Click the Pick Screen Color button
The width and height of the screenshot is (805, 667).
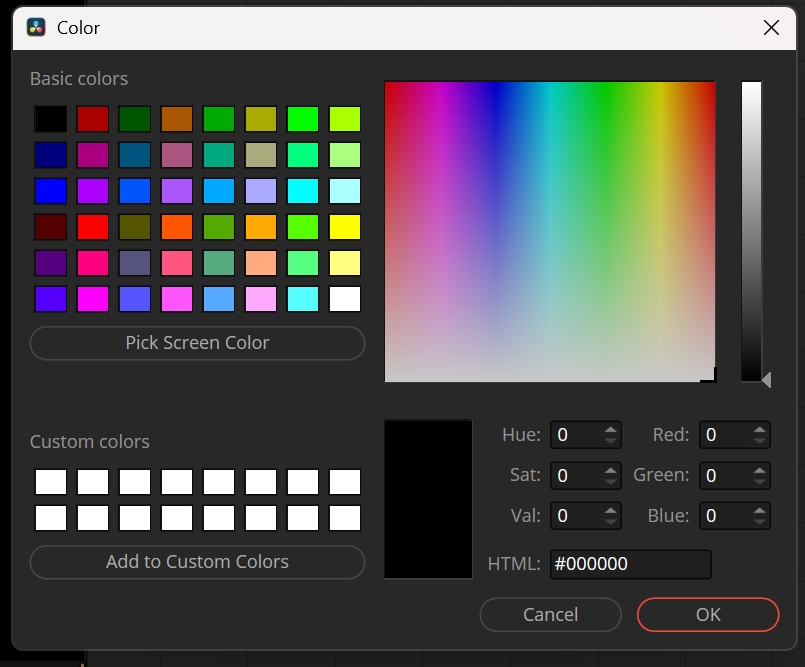point(198,342)
